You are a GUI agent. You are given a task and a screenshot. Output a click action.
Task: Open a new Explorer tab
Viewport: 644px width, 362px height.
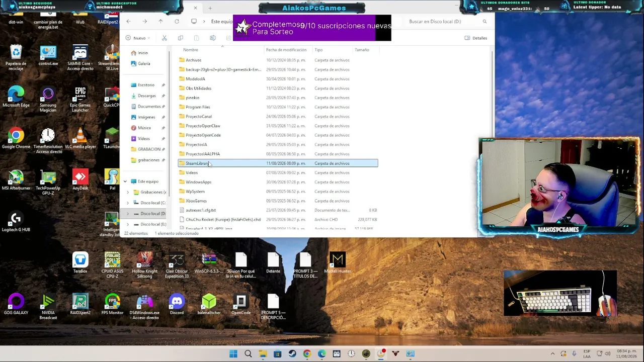click(x=210, y=8)
